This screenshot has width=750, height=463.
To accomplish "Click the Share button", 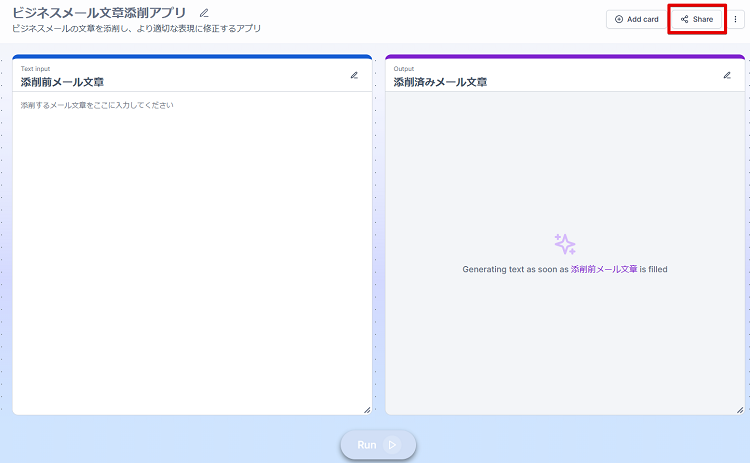I will coord(697,19).
